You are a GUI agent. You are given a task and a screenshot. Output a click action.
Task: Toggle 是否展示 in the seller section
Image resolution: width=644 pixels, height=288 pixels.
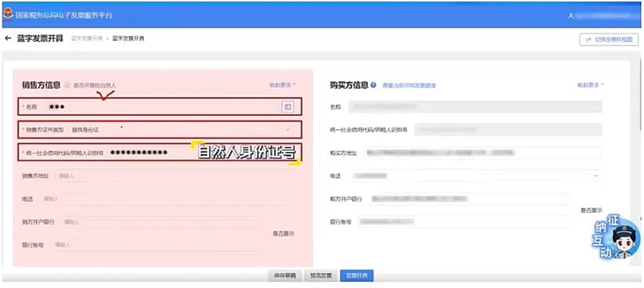click(x=283, y=234)
